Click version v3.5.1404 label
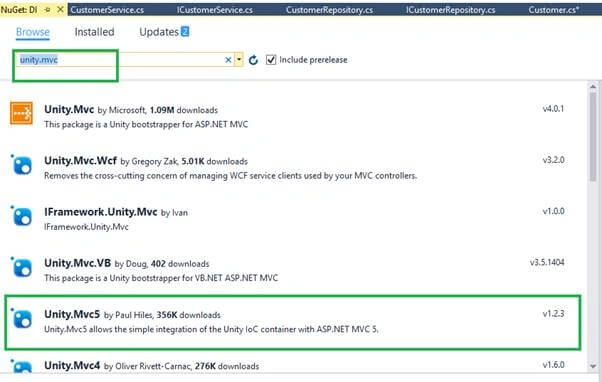 tap(547, 262)
